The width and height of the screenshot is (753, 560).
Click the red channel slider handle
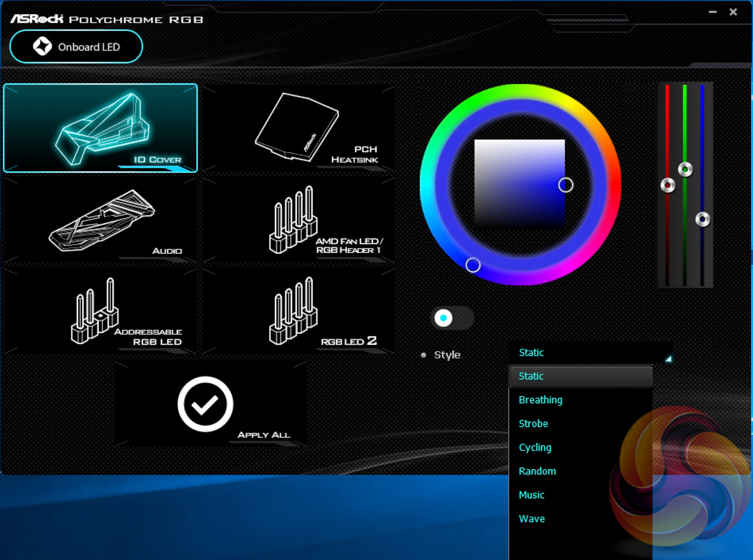[x=668, y=185]
